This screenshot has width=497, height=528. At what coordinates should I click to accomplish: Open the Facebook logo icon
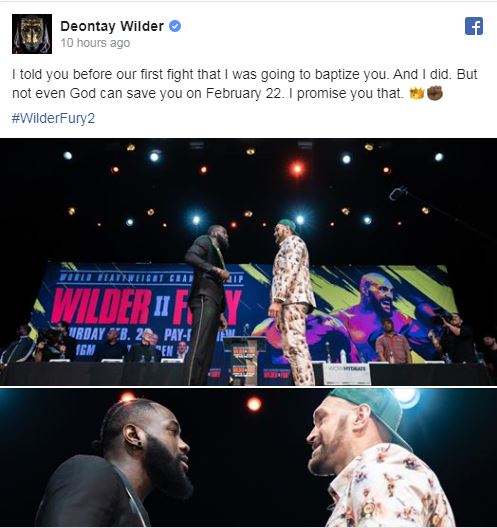click(474, 26)
